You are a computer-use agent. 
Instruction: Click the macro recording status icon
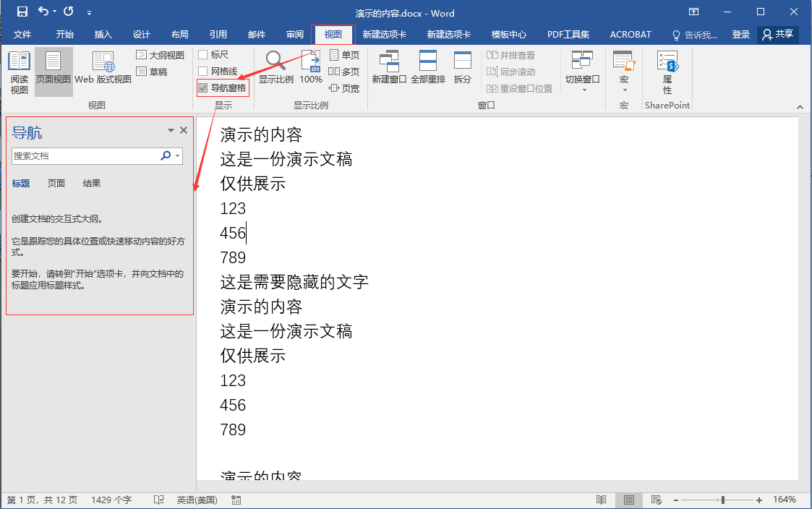click(x=236, y=500)
